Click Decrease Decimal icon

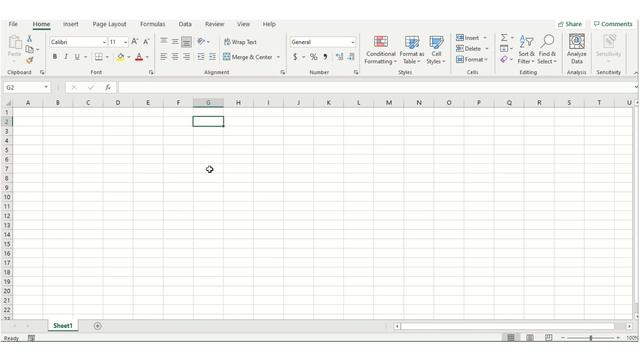click(351, 57)
